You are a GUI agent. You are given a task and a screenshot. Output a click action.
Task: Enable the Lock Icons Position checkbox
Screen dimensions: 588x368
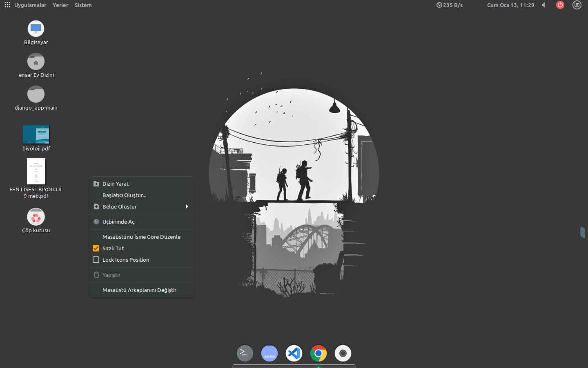(x=96, y=260)
